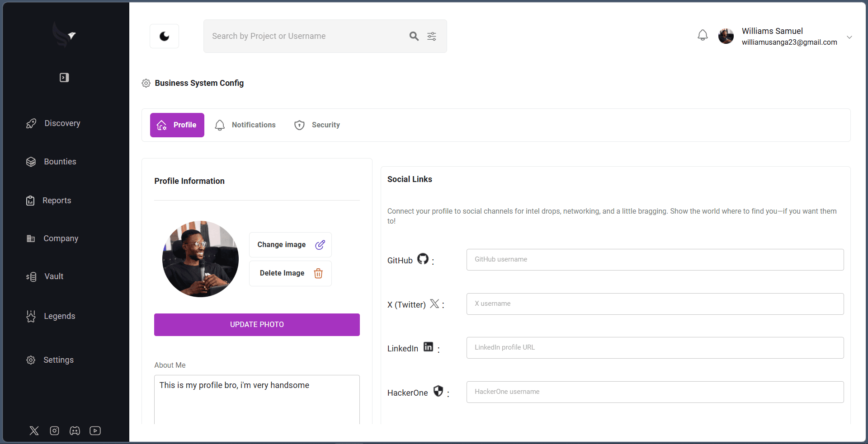868x444 pixels.
Task: Click the Bounties box icon
Action: pyautogui.click(x=31, y=162)
